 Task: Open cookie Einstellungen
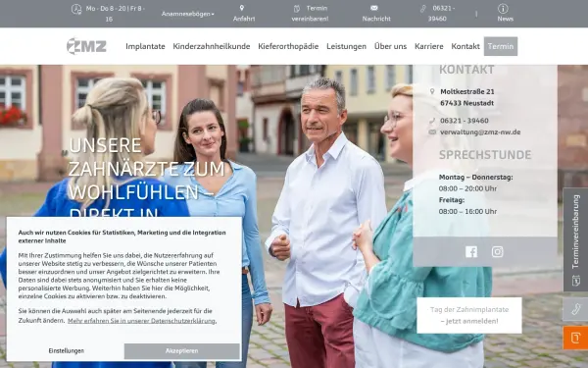click(x=67, y=351)
